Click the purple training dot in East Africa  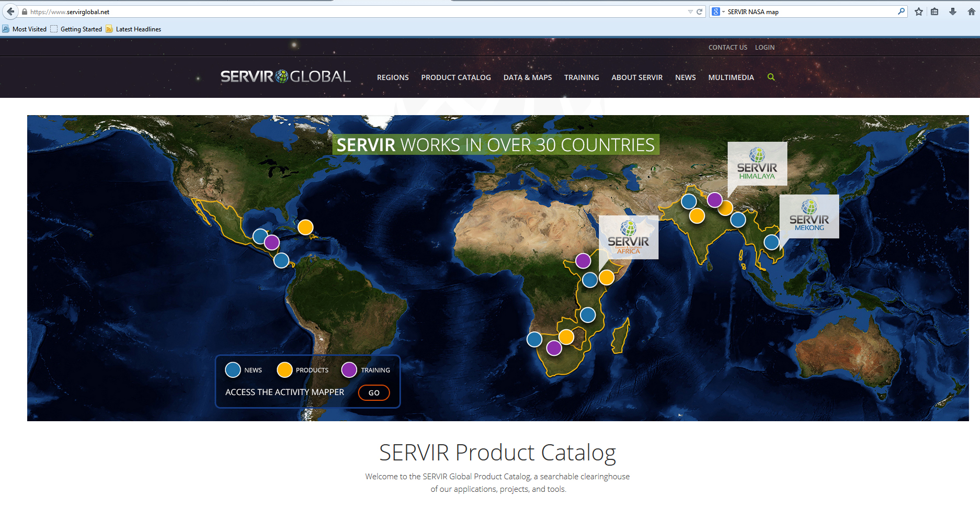(583, 261)
